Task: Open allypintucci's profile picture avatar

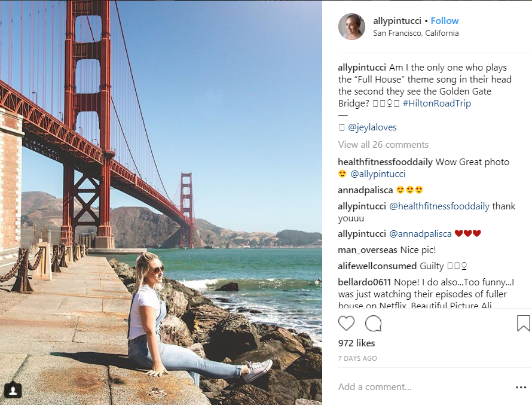Action: tap(351, 27)
